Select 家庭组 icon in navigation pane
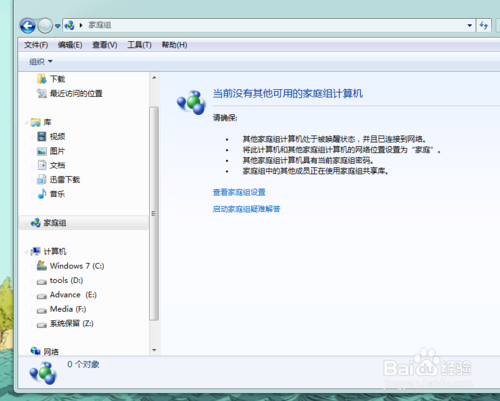 tap(35, 223)
